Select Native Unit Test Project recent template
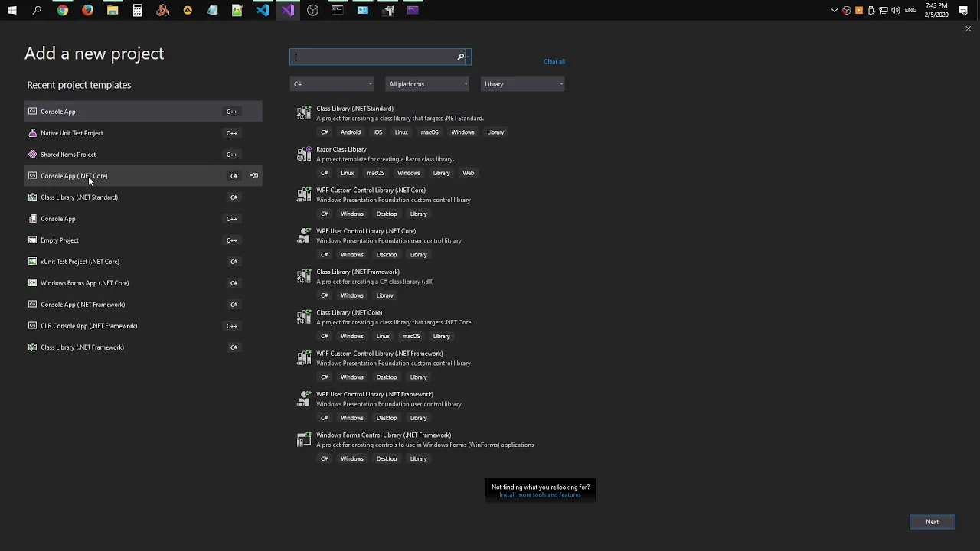 pos(143,133)
